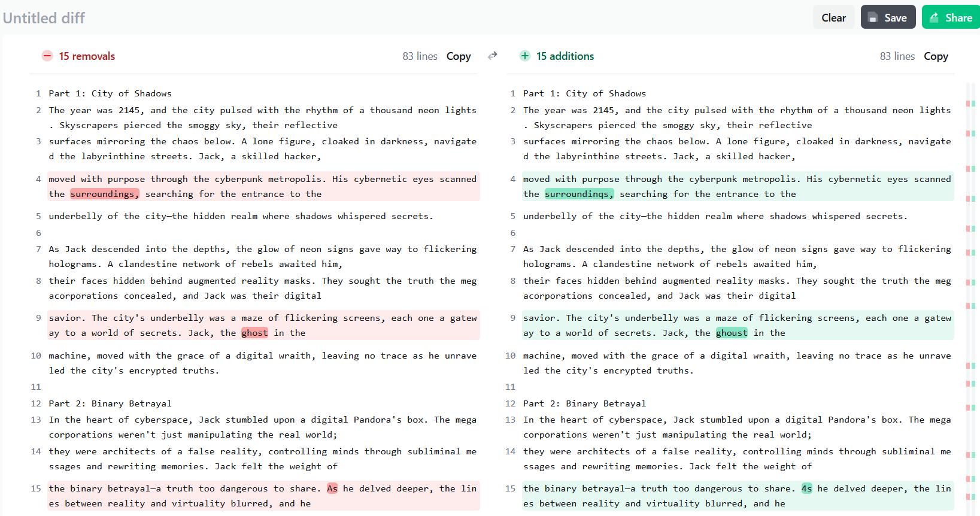Edit the Untitled diff title
Image resolution: width=980 pixels, height=516 pixels.
(x=44, y=18)
